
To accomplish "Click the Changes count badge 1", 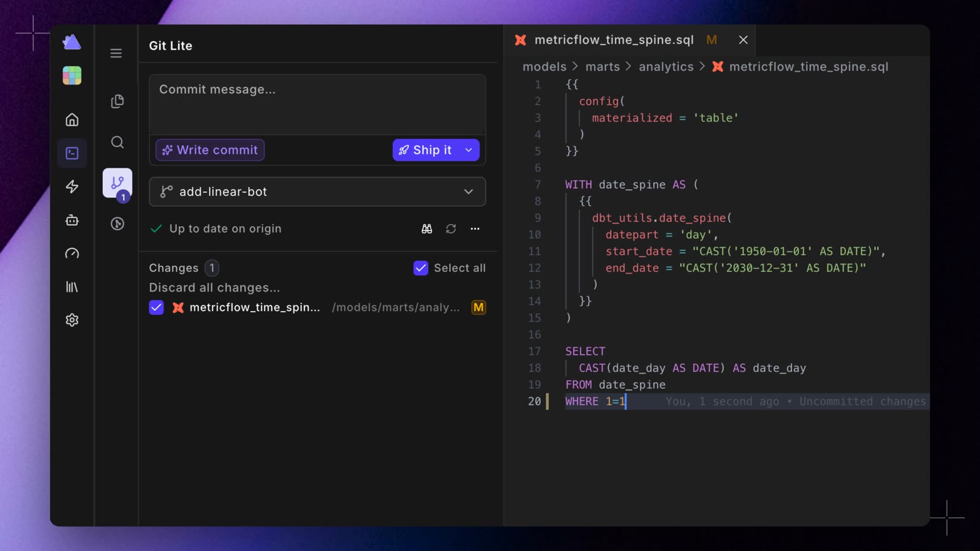I will [x=212, y=268].
